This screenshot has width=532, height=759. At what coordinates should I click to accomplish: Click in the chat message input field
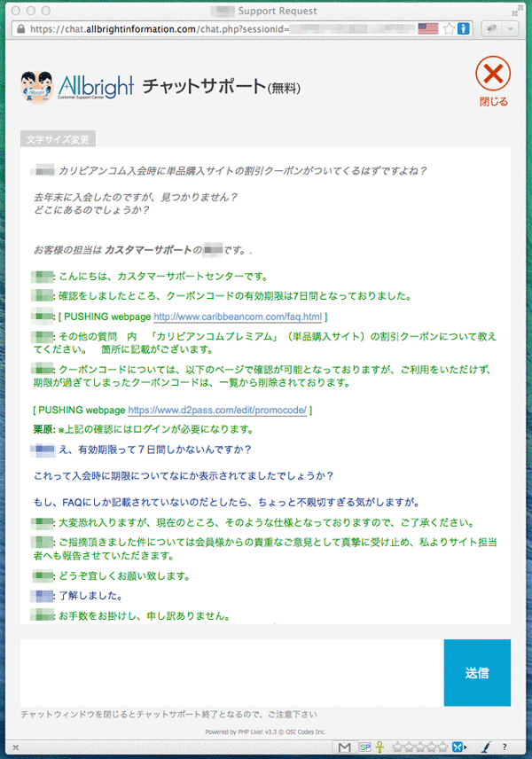click(232, 672)
